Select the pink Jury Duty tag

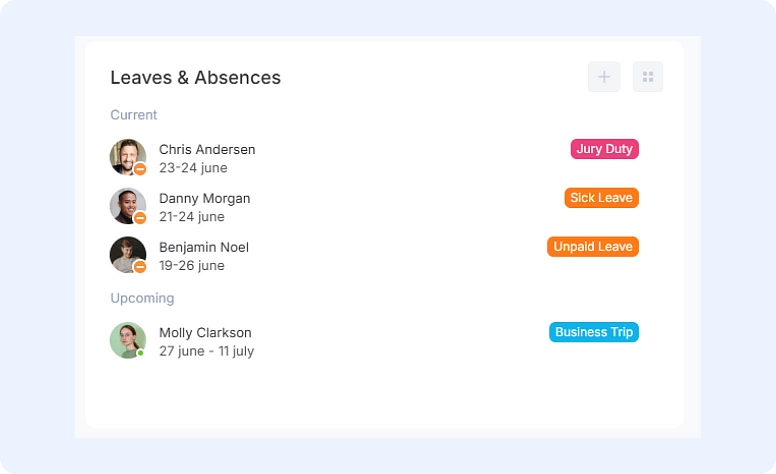604,149
